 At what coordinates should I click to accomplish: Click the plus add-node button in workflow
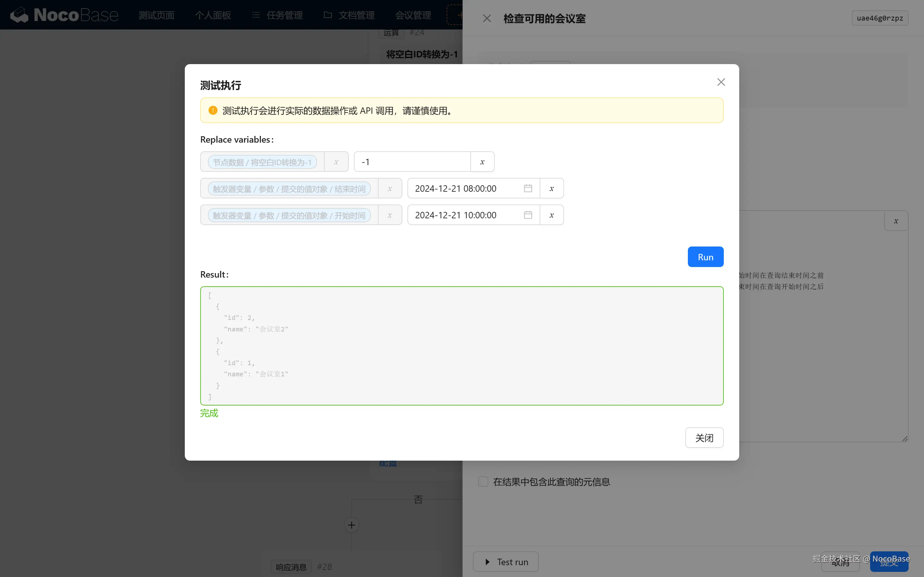[351, 525]
